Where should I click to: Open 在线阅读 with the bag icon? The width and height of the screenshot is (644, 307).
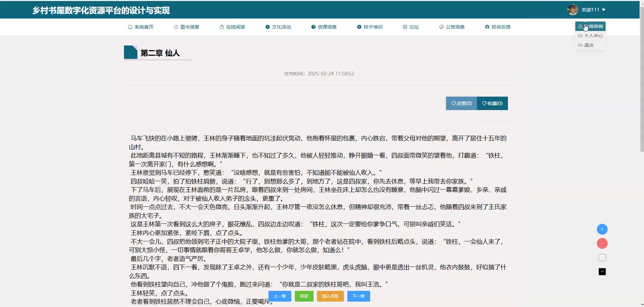(x=232, y=27)
